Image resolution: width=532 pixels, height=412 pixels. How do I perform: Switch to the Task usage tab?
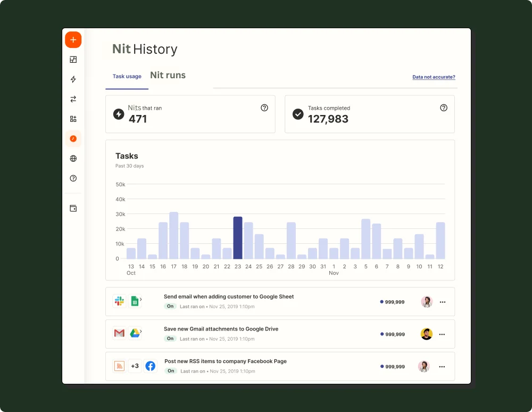(127, 77)
